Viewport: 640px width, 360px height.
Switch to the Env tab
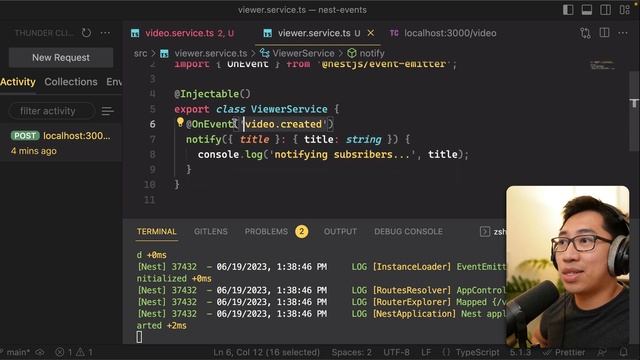[114, 82]
